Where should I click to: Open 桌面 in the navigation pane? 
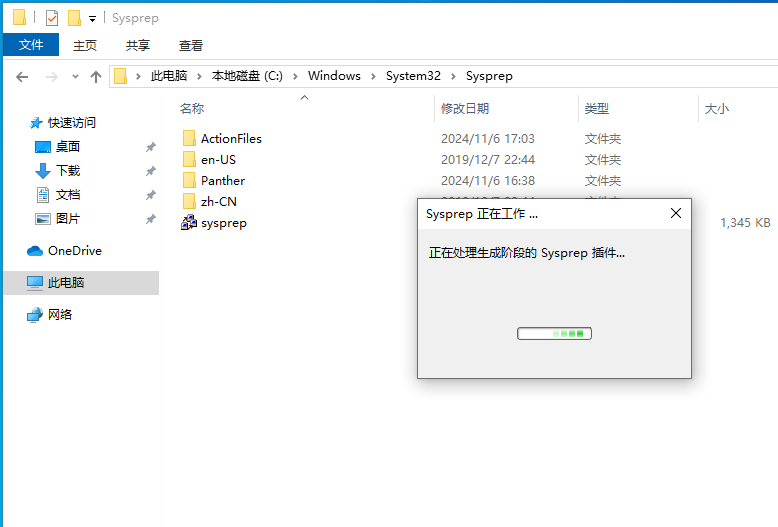[x=67, y=146]
